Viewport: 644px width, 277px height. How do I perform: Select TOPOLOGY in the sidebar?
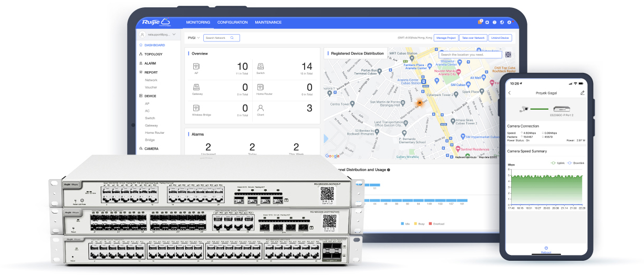153,54
